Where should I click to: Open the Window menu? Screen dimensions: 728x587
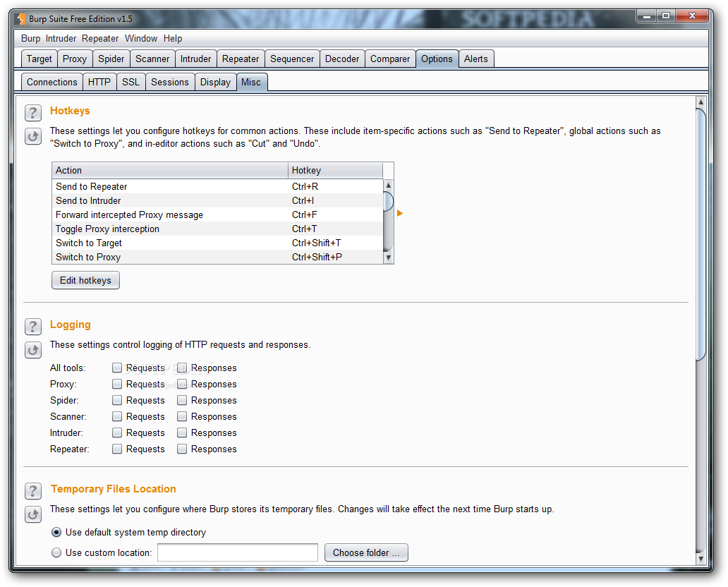141,39
